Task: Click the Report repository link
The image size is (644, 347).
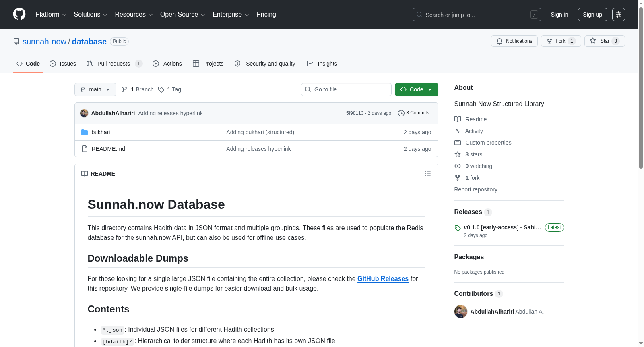Action: coord(476,189)
